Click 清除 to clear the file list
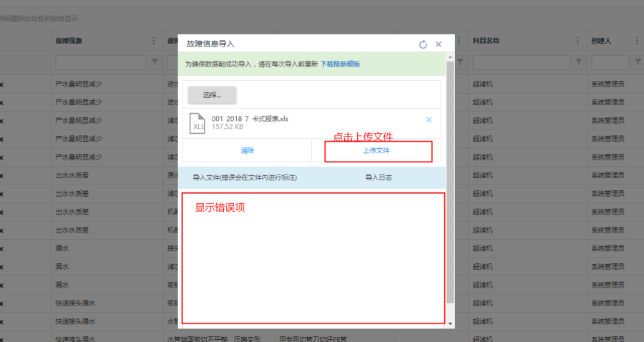Image resolution: width=644 pixels, height=342 pixels. [247, 151]
